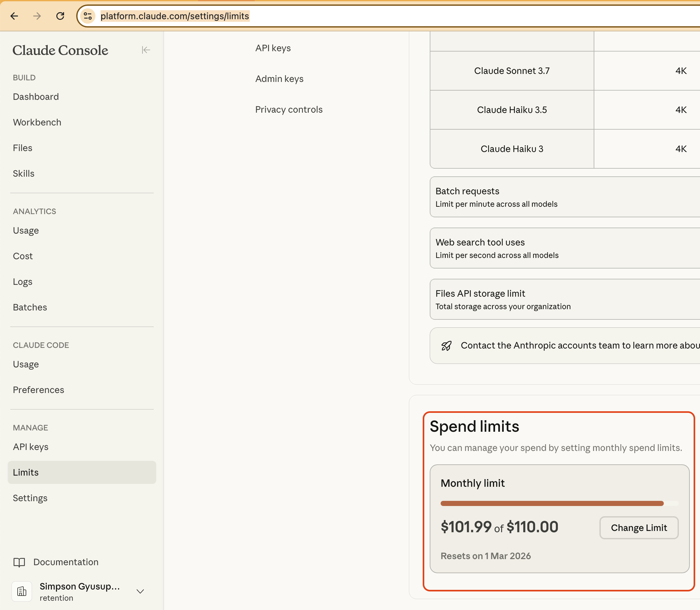Select Logs under Analytics
Viewport: 700px width, 610px height.
(22, 282)
